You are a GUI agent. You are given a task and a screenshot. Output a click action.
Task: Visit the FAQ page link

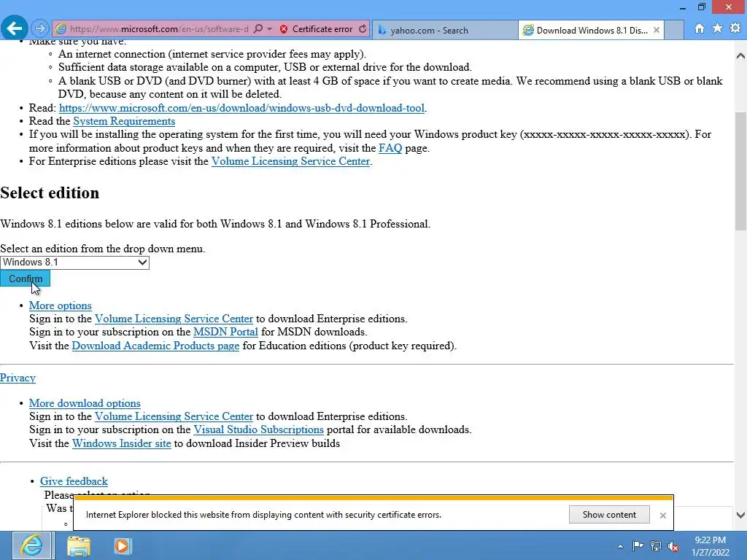tap(390, 148)
